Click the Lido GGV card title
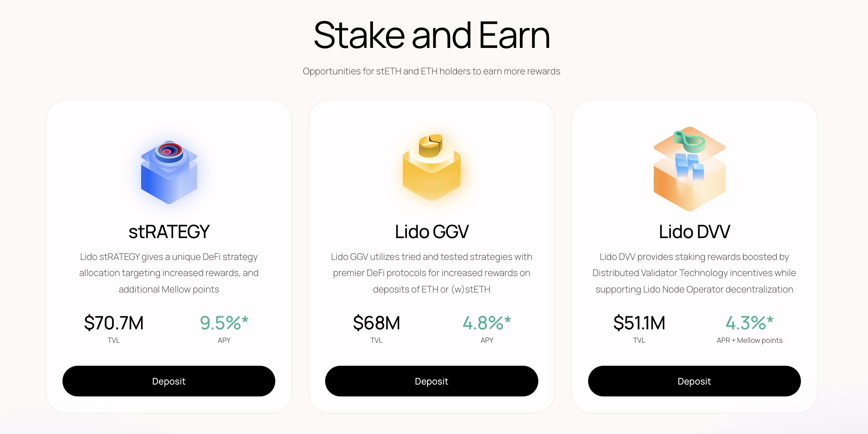Screen dimensions: 868x434 (432, 232)
